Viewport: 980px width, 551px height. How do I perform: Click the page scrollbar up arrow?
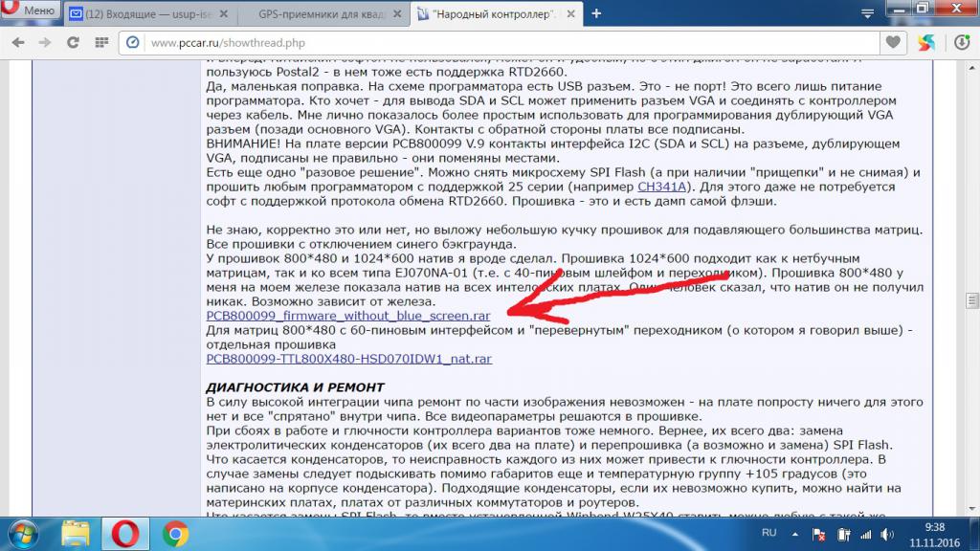coord(972,68)
